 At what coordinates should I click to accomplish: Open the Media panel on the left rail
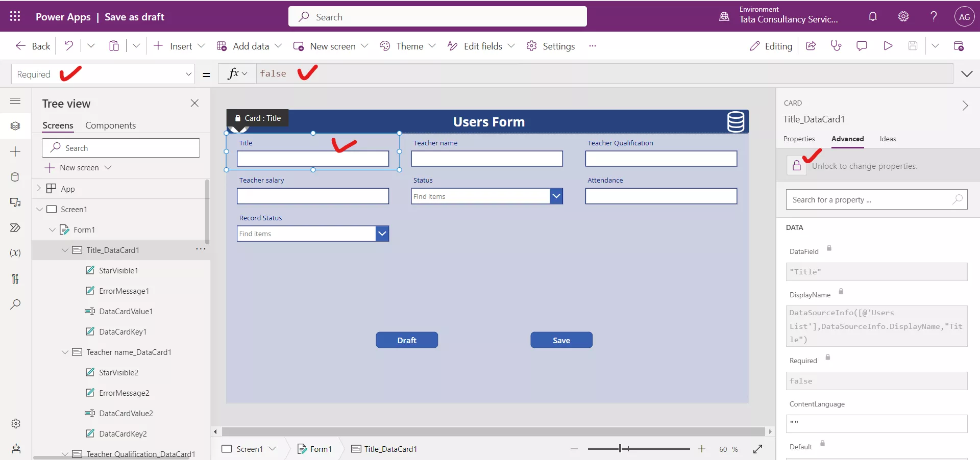[15, 202]
